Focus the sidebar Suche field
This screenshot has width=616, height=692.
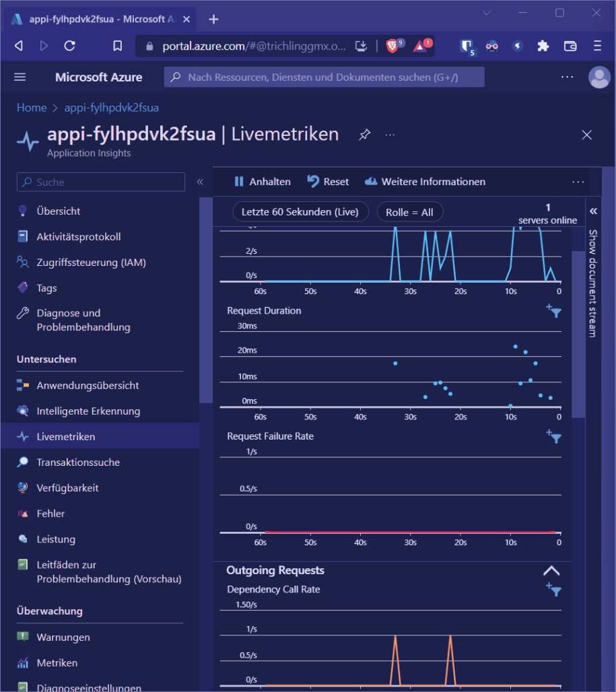click(x=100, y=182)
